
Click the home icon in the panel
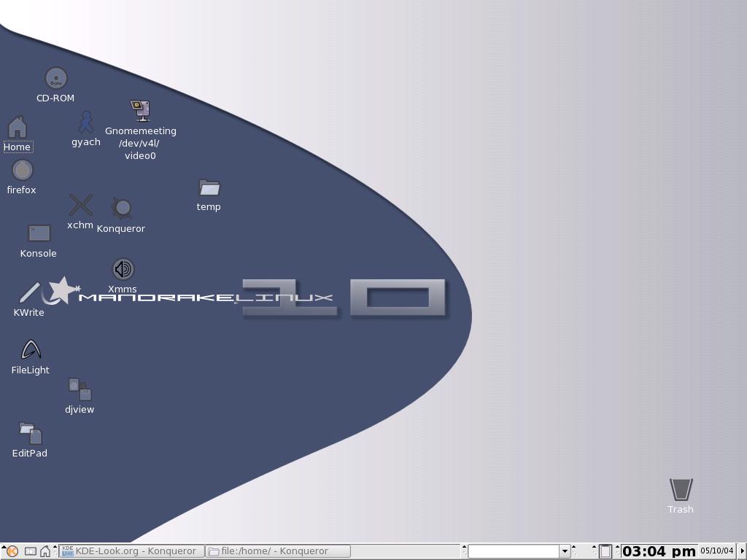44,551
